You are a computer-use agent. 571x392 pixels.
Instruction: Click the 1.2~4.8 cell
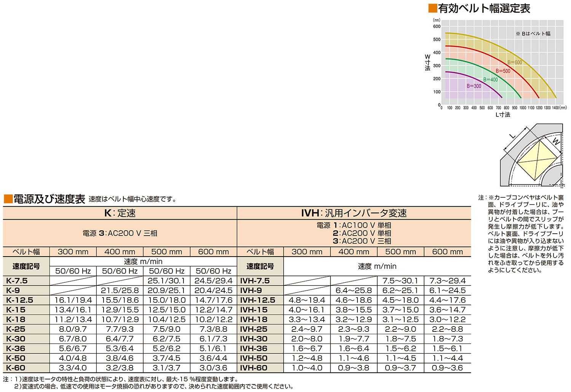(307, 358)
